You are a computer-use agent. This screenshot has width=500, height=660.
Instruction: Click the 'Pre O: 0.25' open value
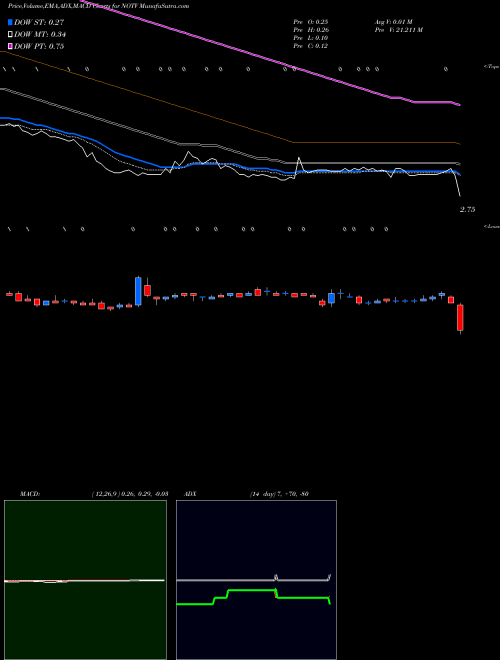(311, 21)
